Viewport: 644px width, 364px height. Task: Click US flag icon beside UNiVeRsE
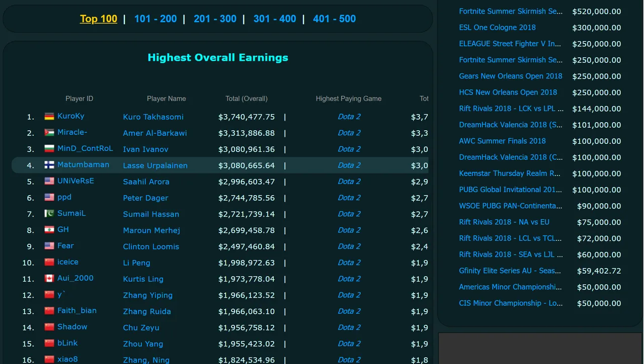pos(49,181)
